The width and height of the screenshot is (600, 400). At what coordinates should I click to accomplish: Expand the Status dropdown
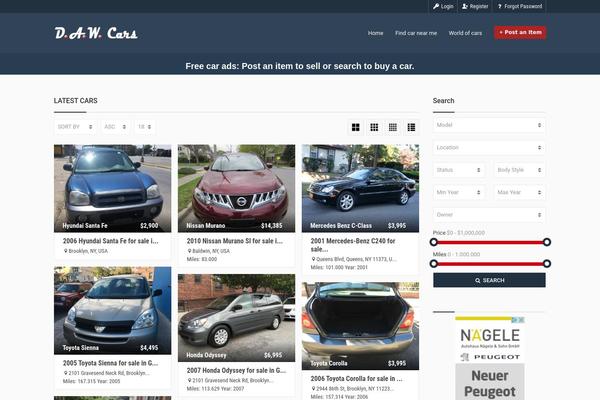click(459, 170)
